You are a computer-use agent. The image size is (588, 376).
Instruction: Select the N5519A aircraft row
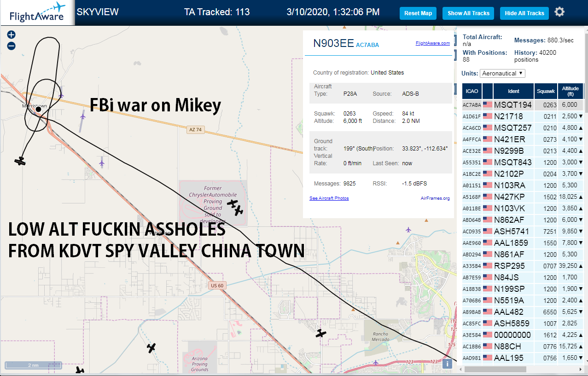(x=523, y=300)
